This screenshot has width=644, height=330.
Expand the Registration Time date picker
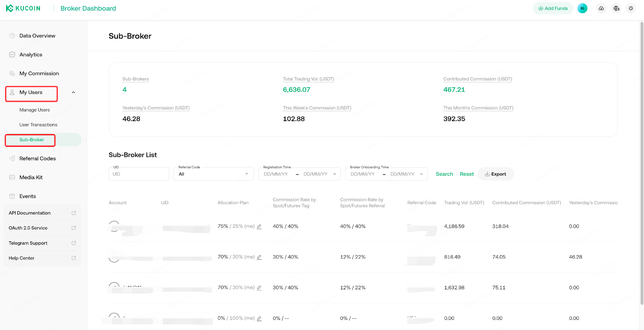(334, 174)
